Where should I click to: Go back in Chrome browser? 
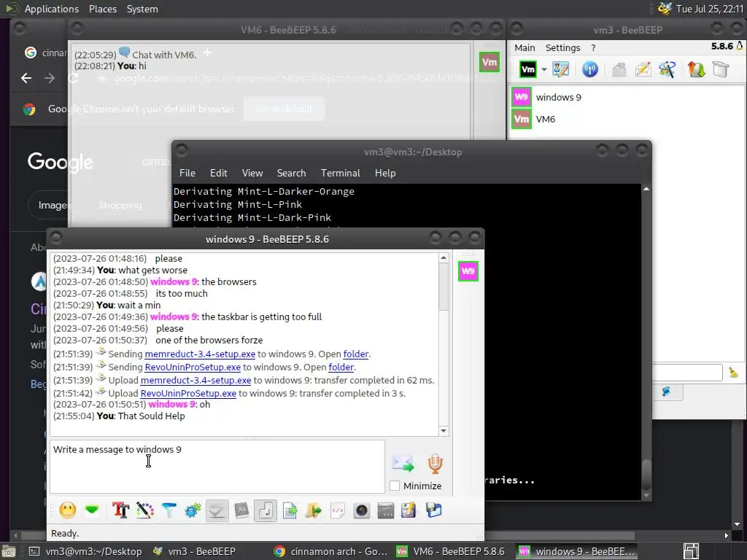26,78
